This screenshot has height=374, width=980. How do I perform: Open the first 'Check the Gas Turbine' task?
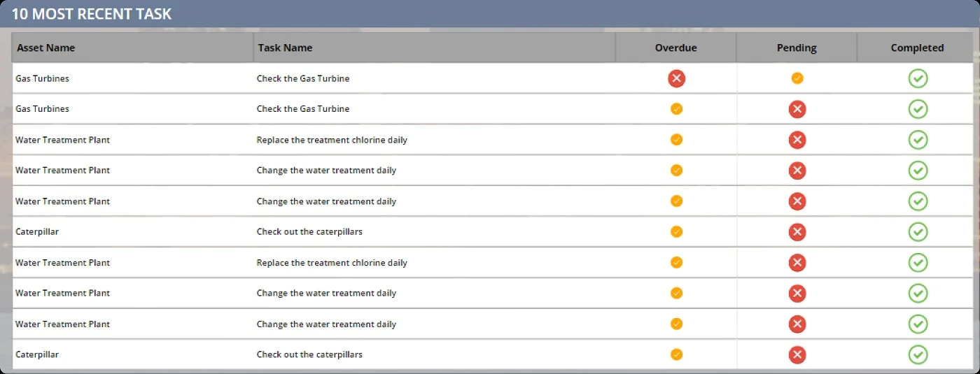[303, 78]
